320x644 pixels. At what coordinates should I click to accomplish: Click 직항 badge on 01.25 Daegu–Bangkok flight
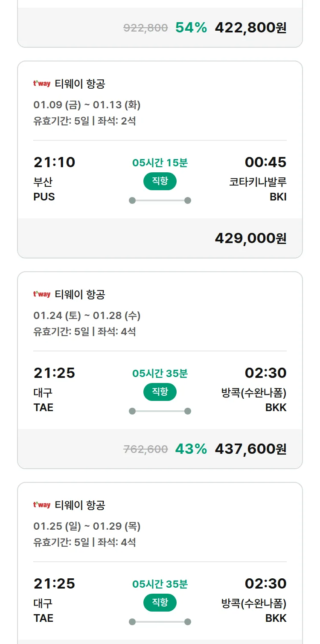[x=160, y=603]
